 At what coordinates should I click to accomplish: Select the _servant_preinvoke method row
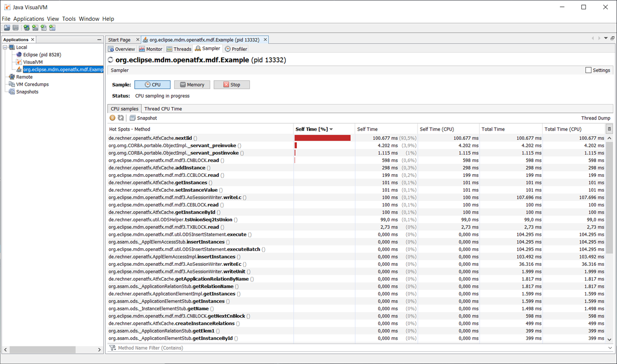[356, 145]
